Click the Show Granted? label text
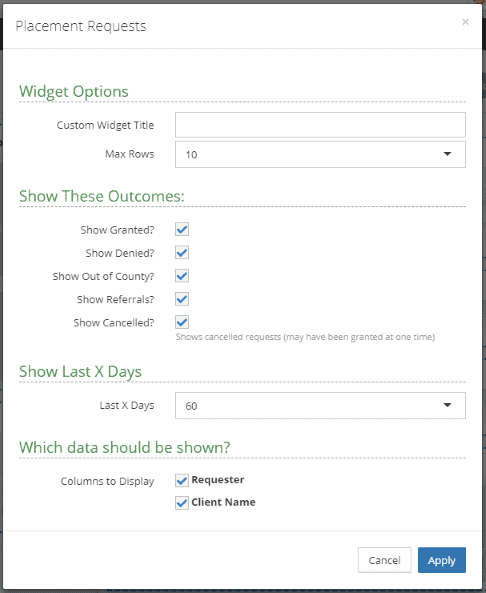Screen dimensions: 486x593 (117, 230)
